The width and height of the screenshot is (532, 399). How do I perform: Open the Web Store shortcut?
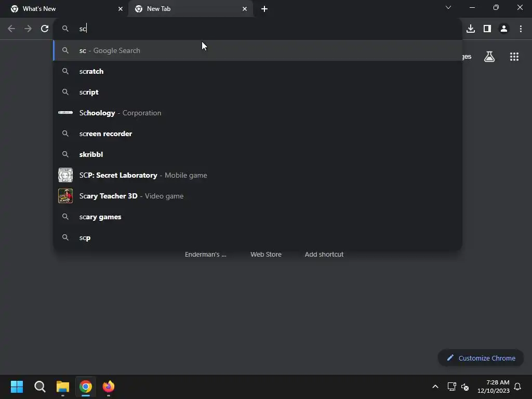pyautogui.click(x=266, y=254)
